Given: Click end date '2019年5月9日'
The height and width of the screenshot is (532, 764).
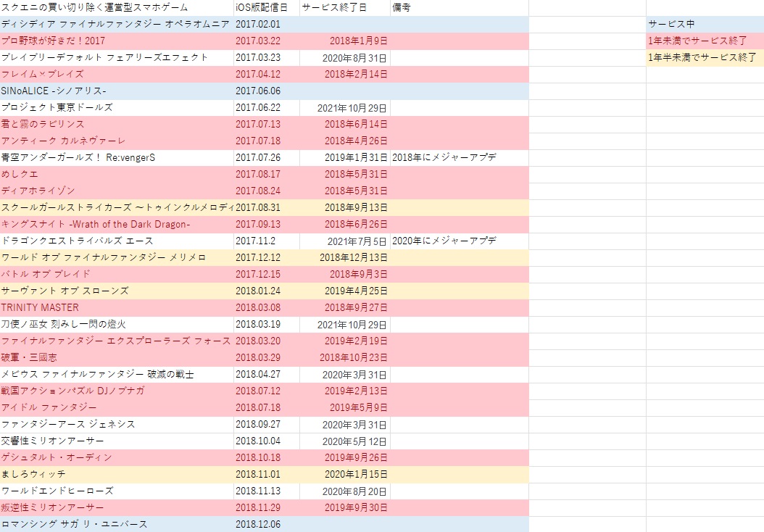Looking at the screenshot, I should 345,407.
